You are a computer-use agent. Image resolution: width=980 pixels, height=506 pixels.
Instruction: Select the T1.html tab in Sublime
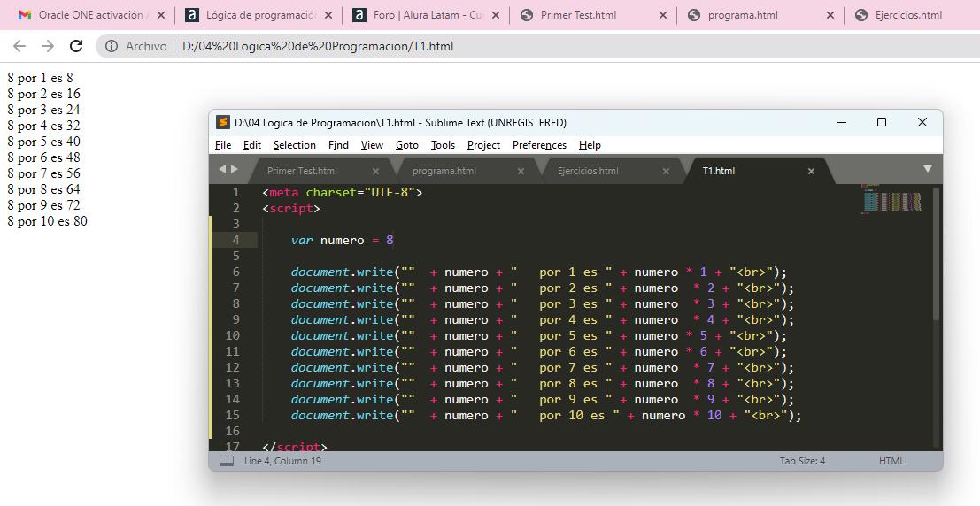coord(719,171)
